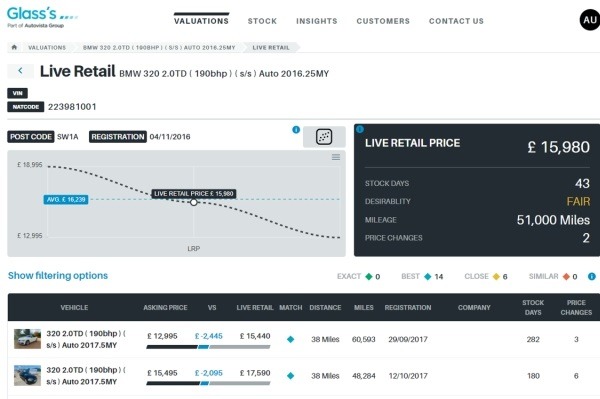This screenshot has height=399, width=600.
Task: Sort by Price Changes column header
Action: [576, 307]
